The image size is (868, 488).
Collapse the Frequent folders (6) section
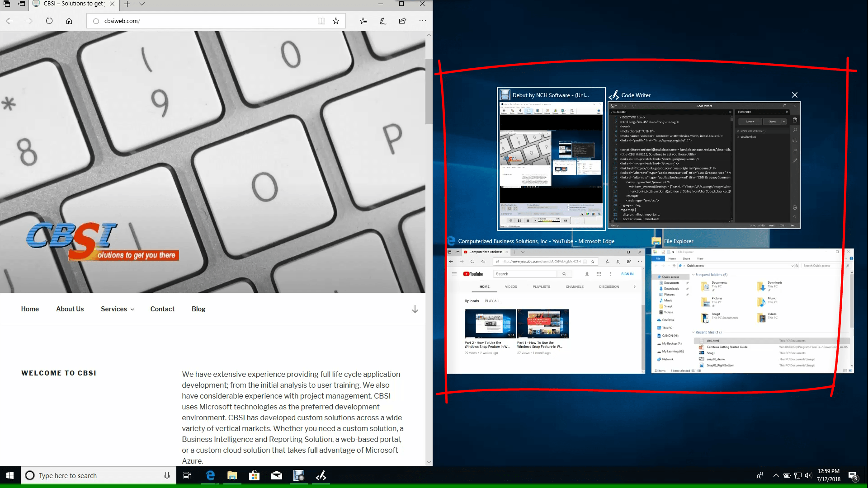tap(693, 275)
